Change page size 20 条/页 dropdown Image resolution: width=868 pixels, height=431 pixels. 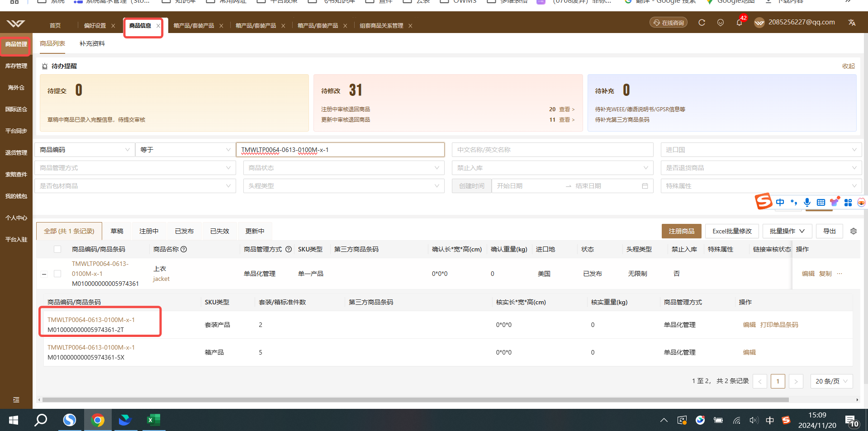click(831, 381)
